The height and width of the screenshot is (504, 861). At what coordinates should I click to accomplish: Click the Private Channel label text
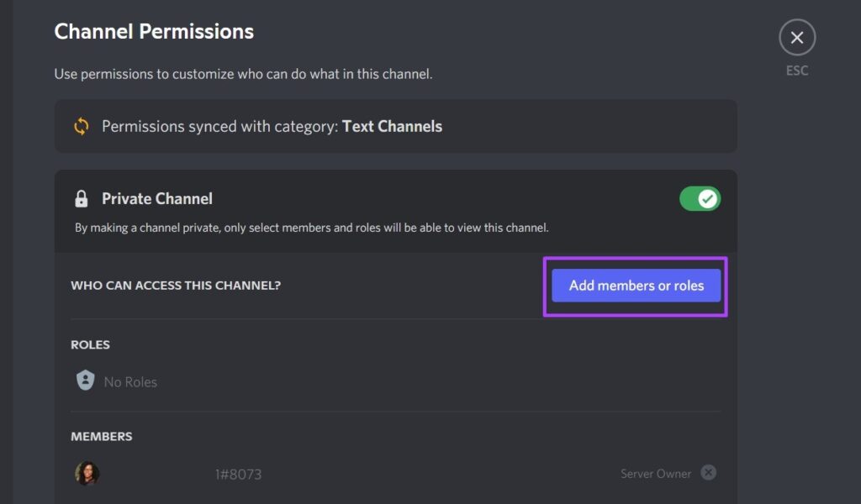(x=157, y=199)
